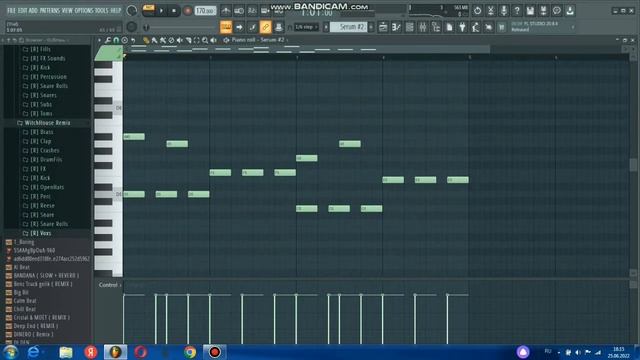
Task: Click the piano roll undo arrow icon
Action: click(x=133, y=40)
